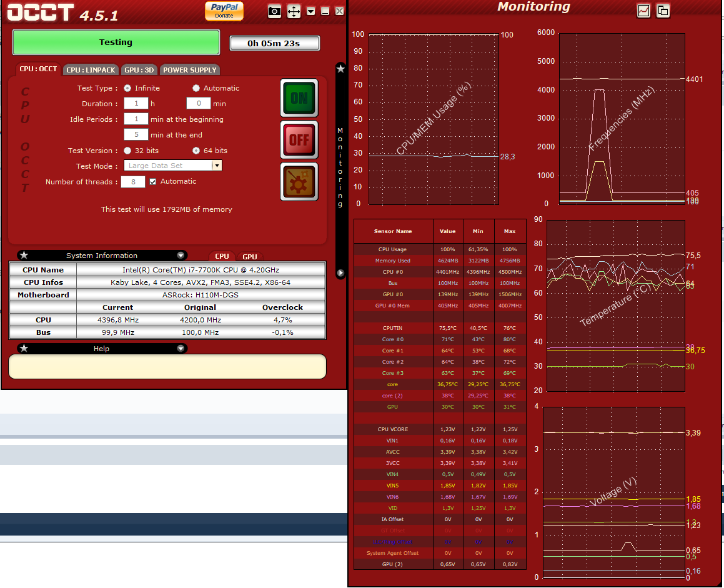Click the PayPal Donate button

point(224,11)
